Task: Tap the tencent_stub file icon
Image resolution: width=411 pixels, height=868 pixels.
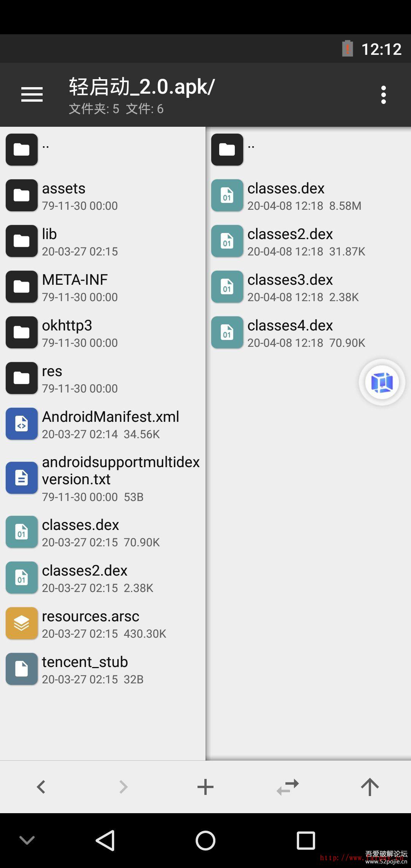Action: [x=22, y=669]
